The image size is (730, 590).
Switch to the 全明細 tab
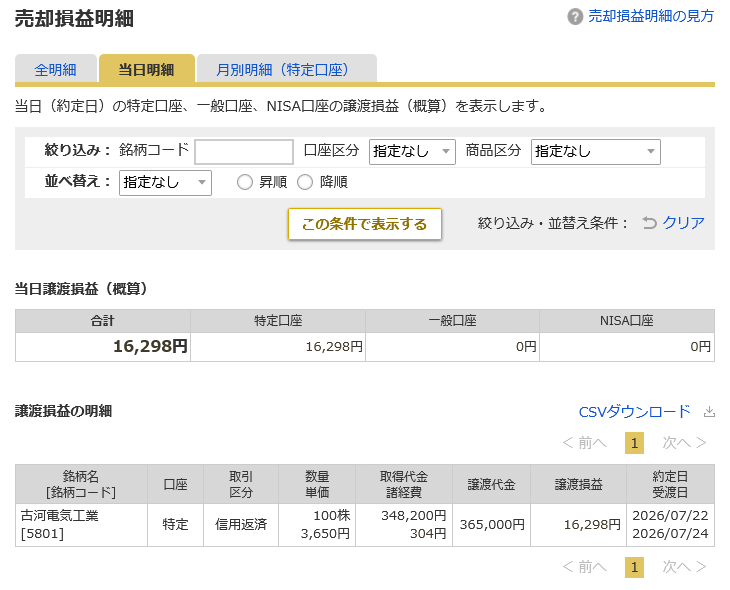55,70
